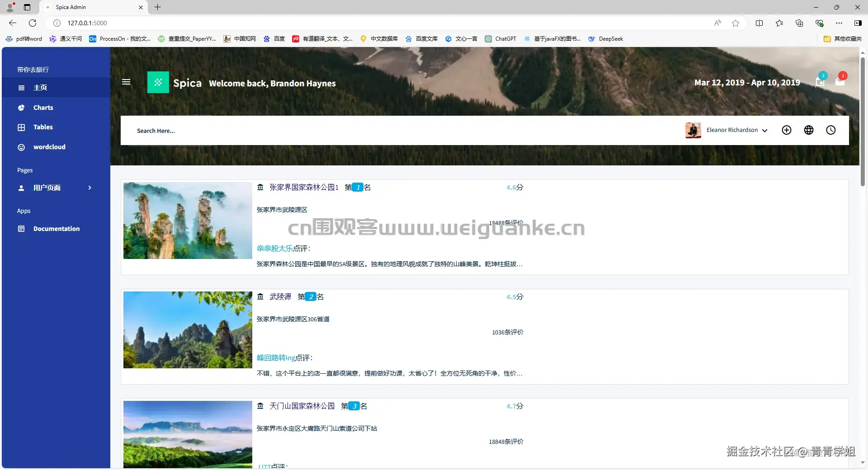Open the 天门山国家森林公园 scenic photo
Image resolution: width=868 pixels, height=470 pixels.
188,434
